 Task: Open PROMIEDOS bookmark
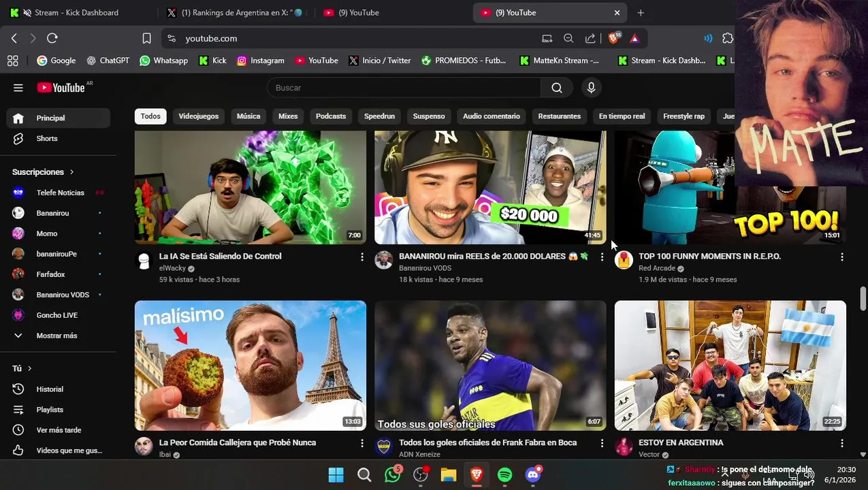click(x=464, y=61)
